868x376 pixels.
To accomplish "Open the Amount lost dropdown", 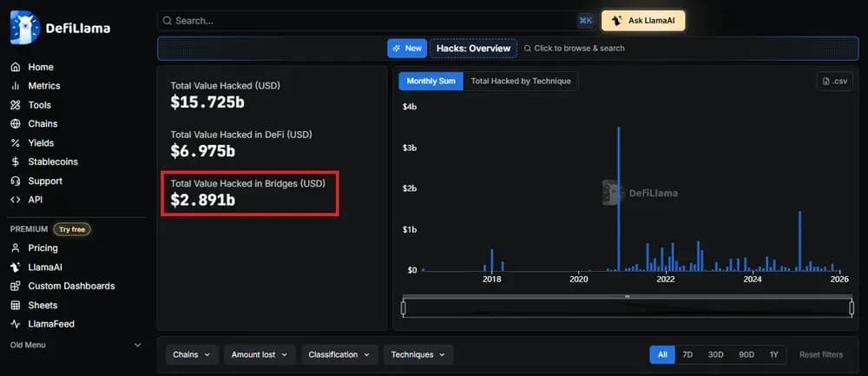I will point(259,354).
